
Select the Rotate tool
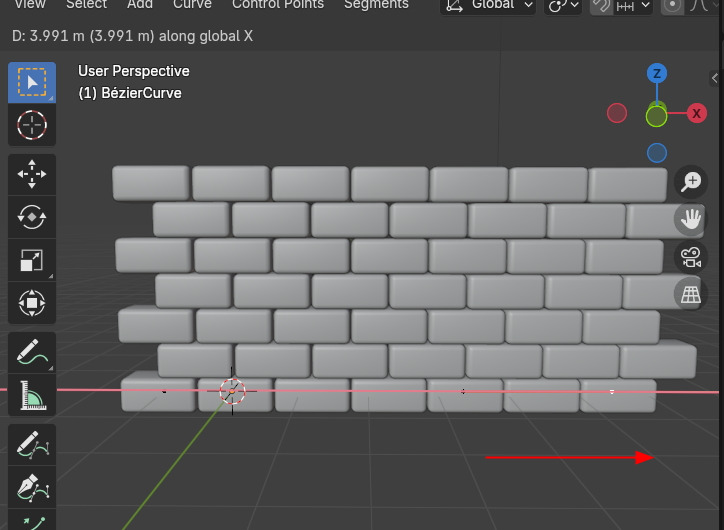click(x=32, y=217)
